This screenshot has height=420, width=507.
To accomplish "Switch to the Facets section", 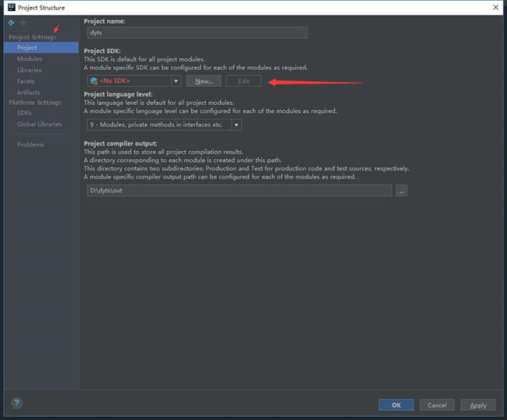I will [x=25, y=82].
